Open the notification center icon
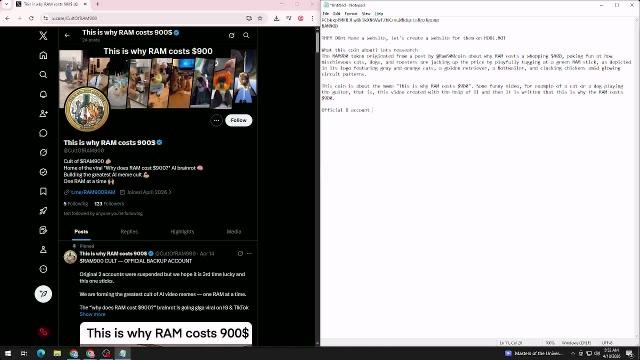This screenshot has height=360, width=640. [630, 353]
